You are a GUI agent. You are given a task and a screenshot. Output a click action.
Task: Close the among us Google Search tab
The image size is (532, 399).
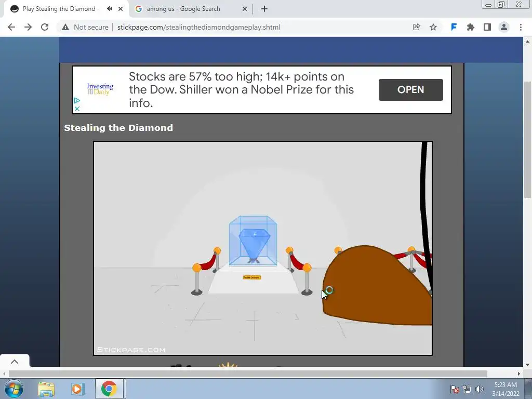(x=245, y=9)
